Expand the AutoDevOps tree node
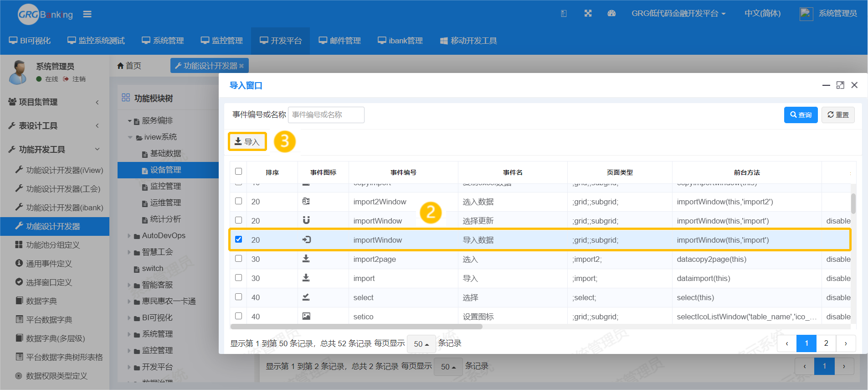The width and height of the screenshot is (868, 390). coord(129,236)
